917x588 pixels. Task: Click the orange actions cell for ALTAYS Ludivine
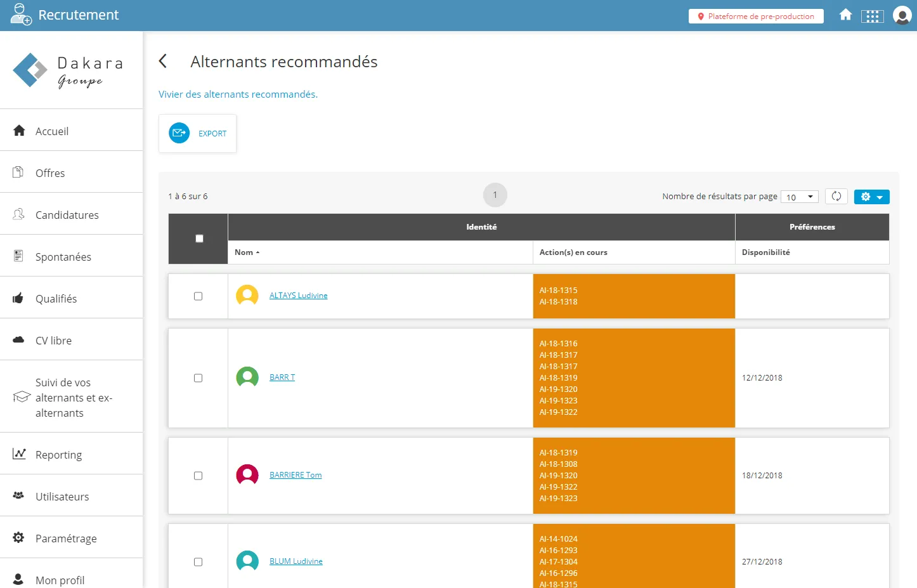point(634,296)
